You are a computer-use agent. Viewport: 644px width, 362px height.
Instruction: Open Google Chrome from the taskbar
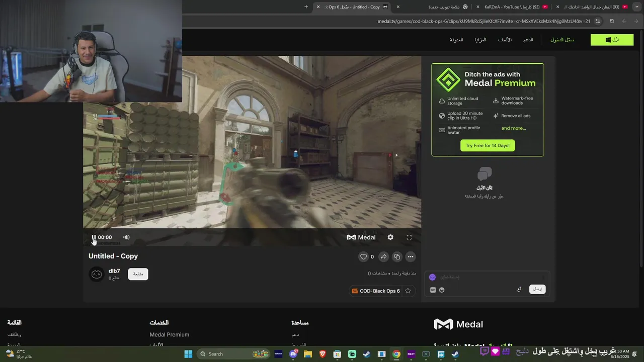pyautogui.click(x=396, y=354)
